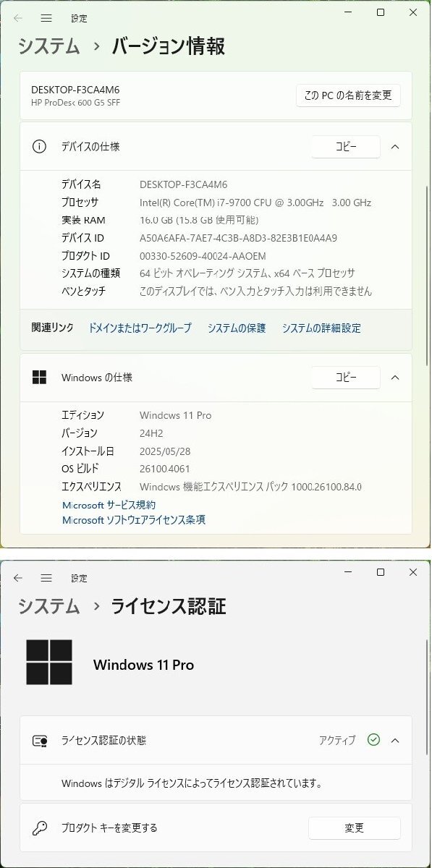The width and height of the screenshot is (432, 868).
Task: Minimize the ライセンス認証 settings window
Action: (348, 573)
